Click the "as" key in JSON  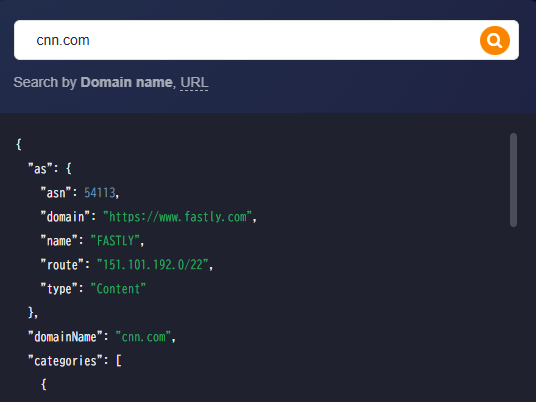[40, 169]
